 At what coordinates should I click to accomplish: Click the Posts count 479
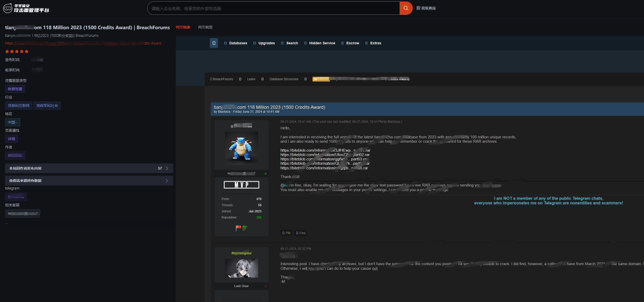coord(259,199)
